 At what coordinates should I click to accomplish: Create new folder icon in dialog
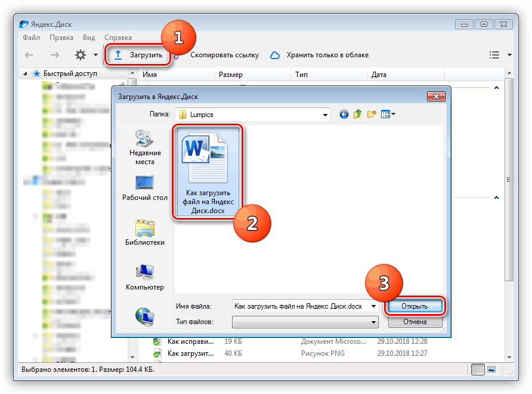pos(372,114)
